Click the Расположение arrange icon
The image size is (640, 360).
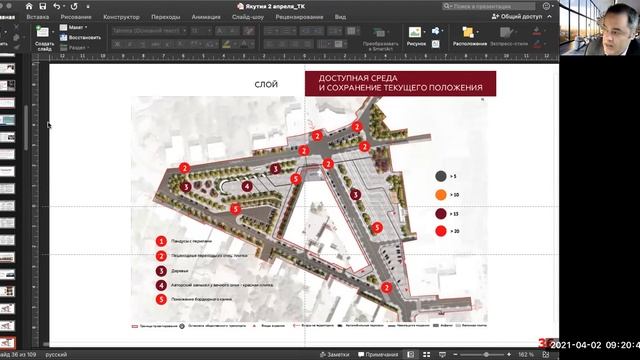click(468, 32)
